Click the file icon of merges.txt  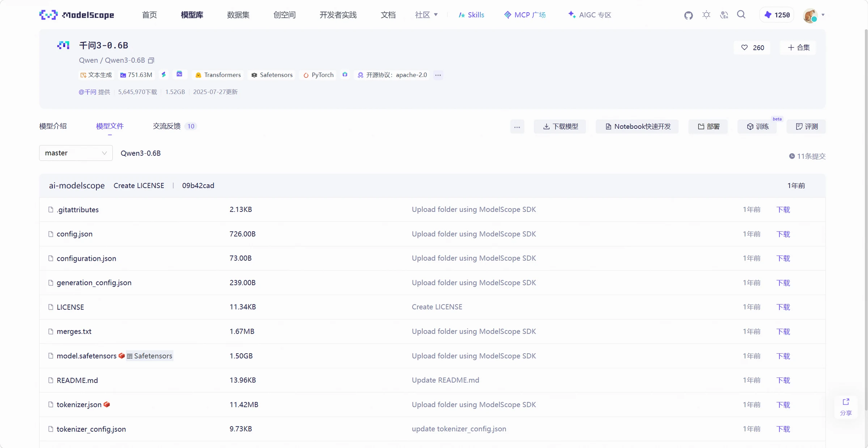pyautogui.click(x=51, y=332)
